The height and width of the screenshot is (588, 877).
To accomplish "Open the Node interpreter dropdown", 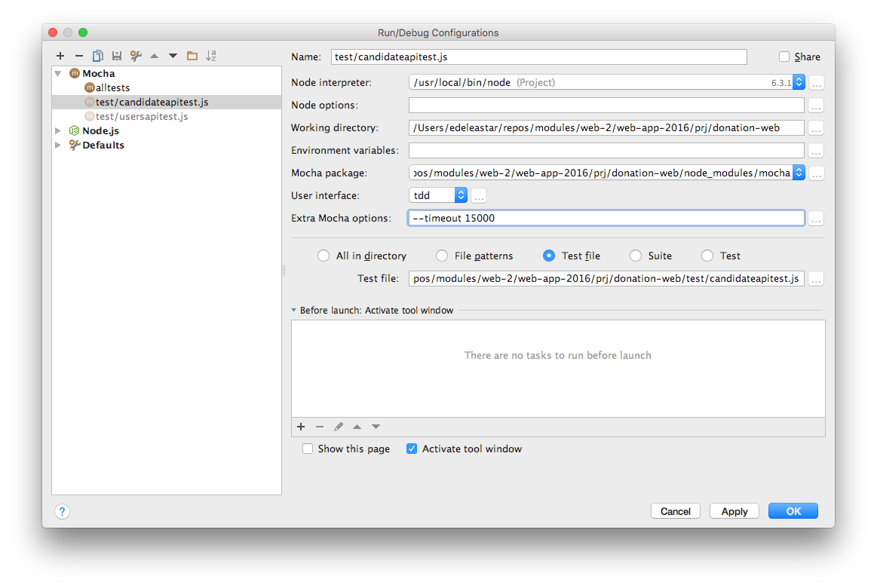I will click(x=799, y=82).
